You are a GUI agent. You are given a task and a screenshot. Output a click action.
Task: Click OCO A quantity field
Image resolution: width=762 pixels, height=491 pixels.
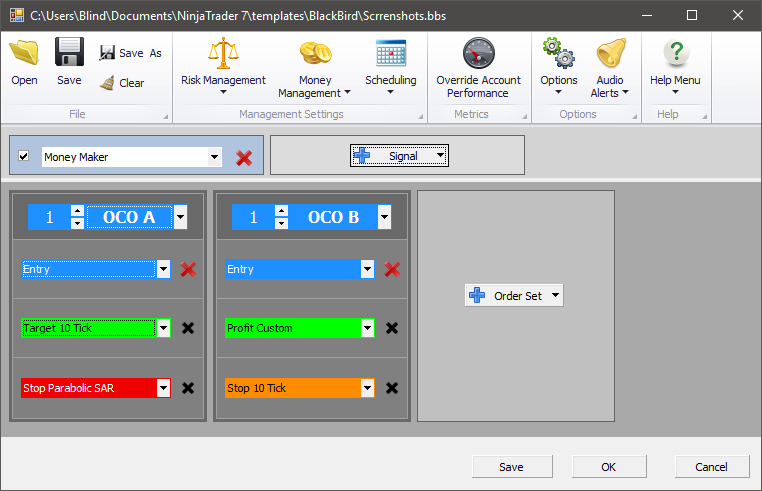50,217
